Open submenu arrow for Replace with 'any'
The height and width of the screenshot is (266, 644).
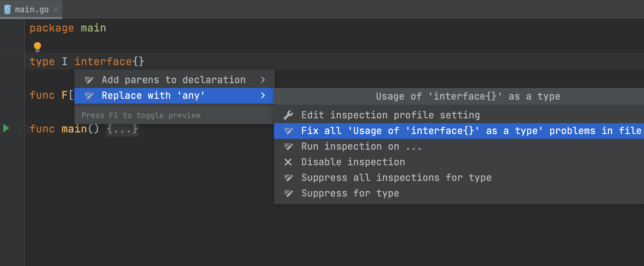(x=263, y=96)
